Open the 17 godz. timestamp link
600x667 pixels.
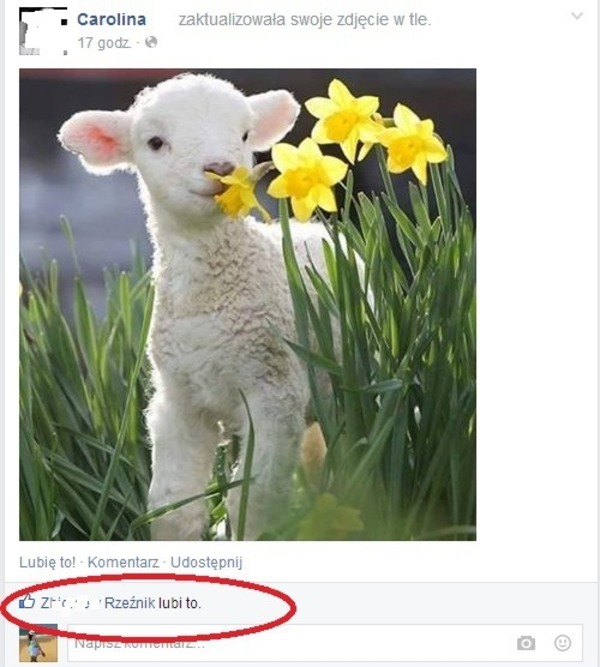point(104,43)
